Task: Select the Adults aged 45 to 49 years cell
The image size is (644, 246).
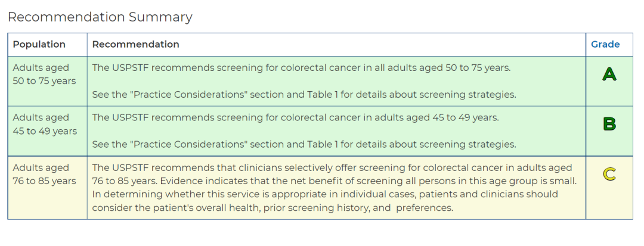Action: pos(44,124)
